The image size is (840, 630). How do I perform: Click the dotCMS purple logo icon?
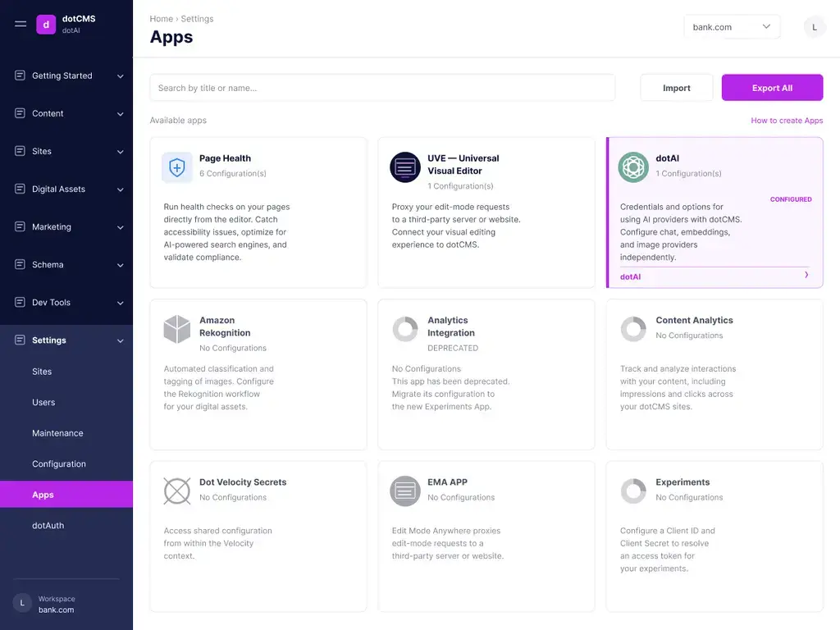46,24
